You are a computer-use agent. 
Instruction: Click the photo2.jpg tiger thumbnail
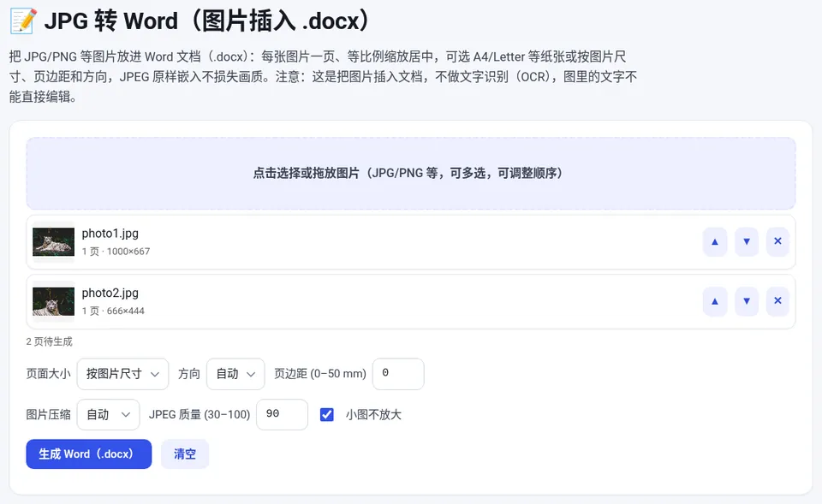click(53, 301)
